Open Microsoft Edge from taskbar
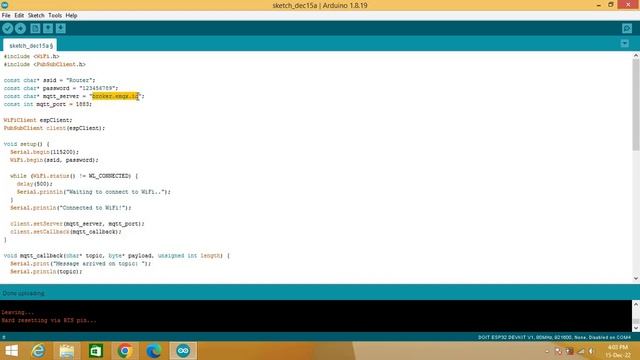This screenshot has width=640, height=360. click(154, 351)
